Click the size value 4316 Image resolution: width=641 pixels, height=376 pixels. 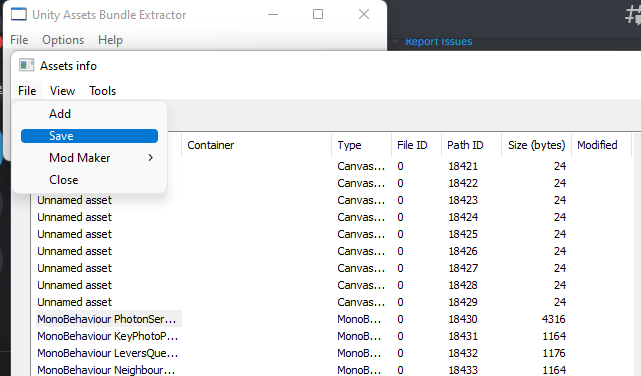coord(554,319)
